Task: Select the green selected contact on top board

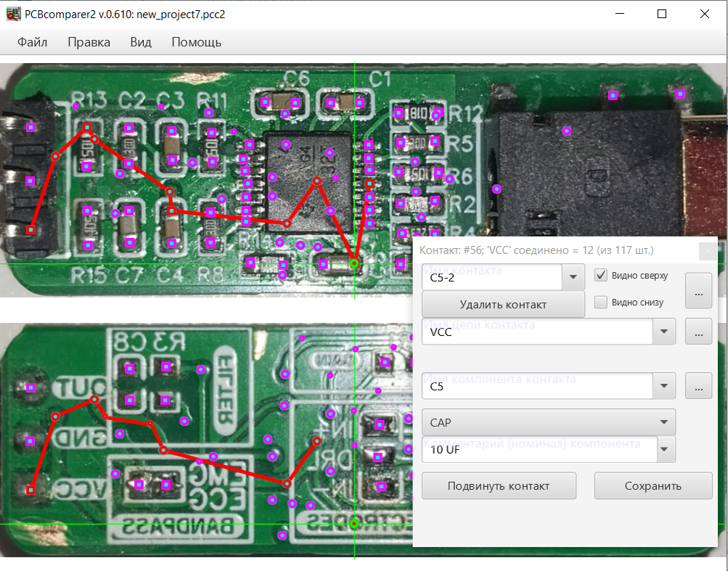Action: [355, 263]
